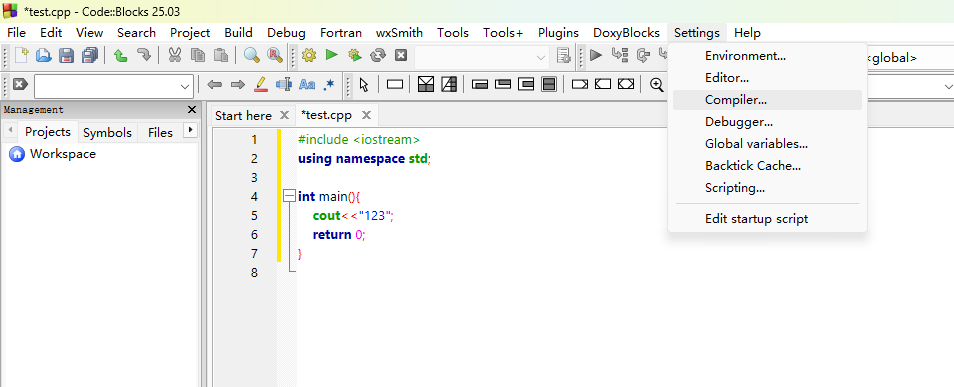The width and height of the screenshot is (954, 387).
Task: Toggle the highlight marker icon
Action: [x=260, y=85]
